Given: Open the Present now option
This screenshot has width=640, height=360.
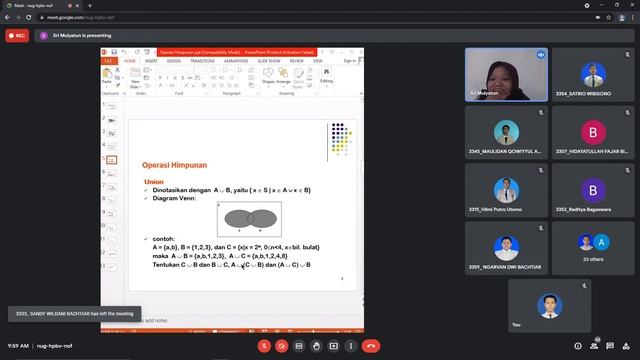Looking at the screenshot, I should (x=333, y=346).
